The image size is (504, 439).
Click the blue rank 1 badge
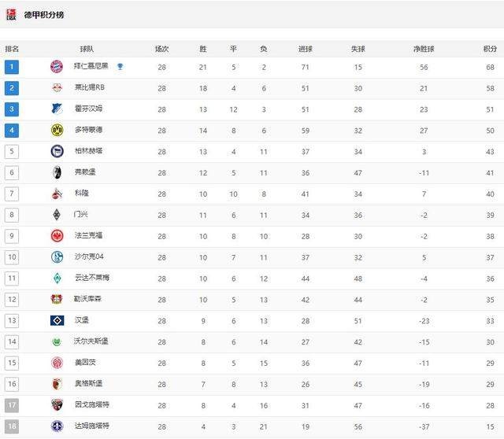[x=12, y=67]
